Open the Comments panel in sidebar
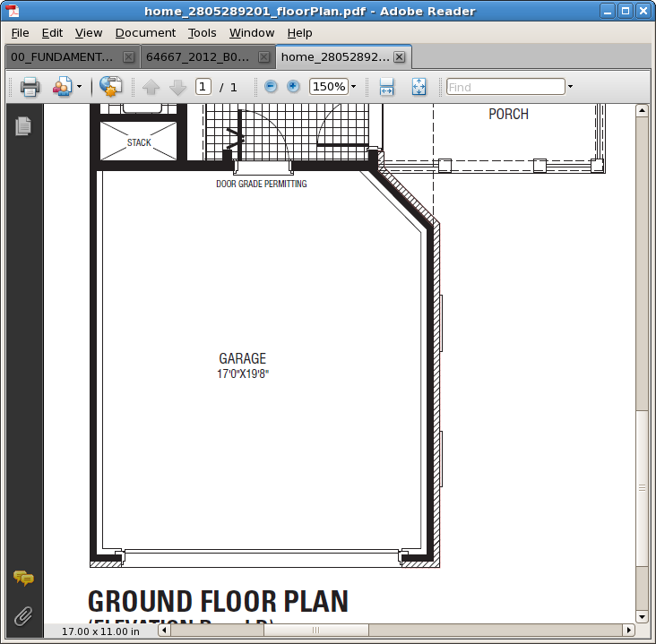Screen dimensions: 656x644 23,578
